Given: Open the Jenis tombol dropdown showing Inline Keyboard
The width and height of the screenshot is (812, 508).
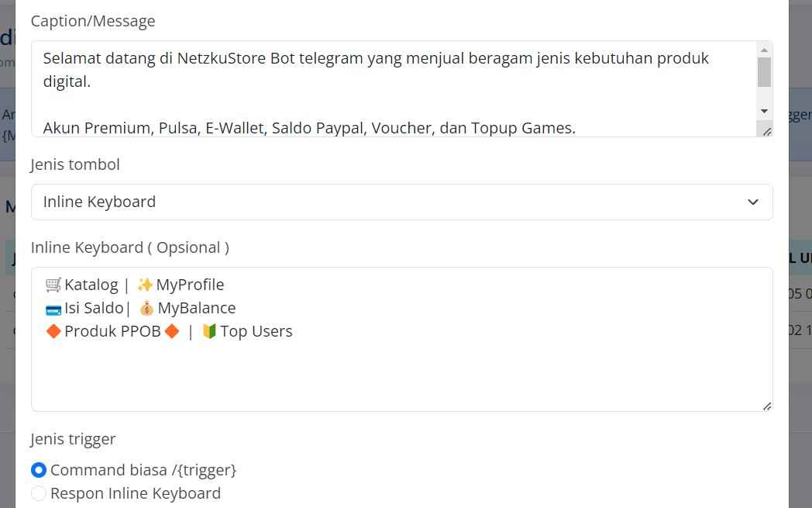Looking at the screenshot, I should point(402,202).
